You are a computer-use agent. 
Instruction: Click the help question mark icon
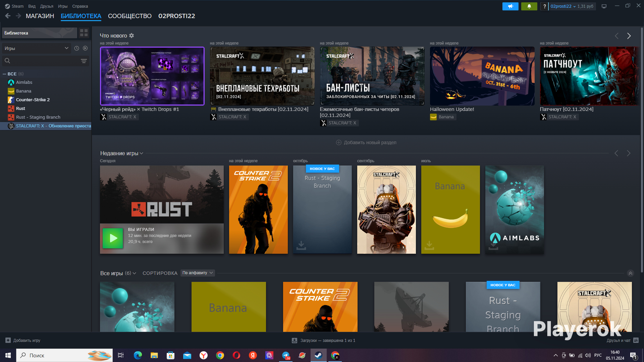(x=544, y=6)
